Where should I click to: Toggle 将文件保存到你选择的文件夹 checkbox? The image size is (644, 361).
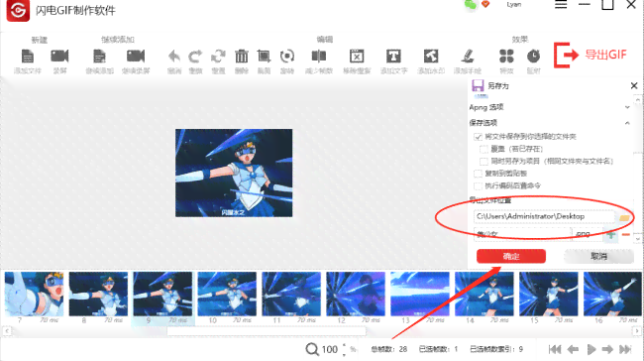point(478,137)
